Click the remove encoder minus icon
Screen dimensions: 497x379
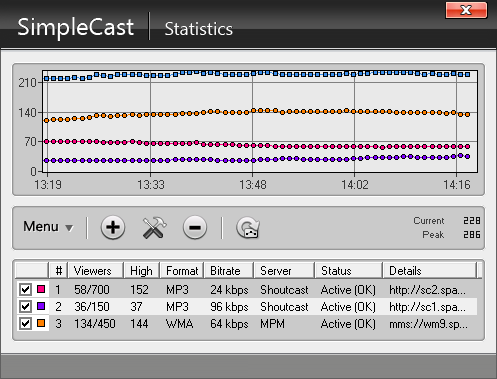click(x=195, y=228)
